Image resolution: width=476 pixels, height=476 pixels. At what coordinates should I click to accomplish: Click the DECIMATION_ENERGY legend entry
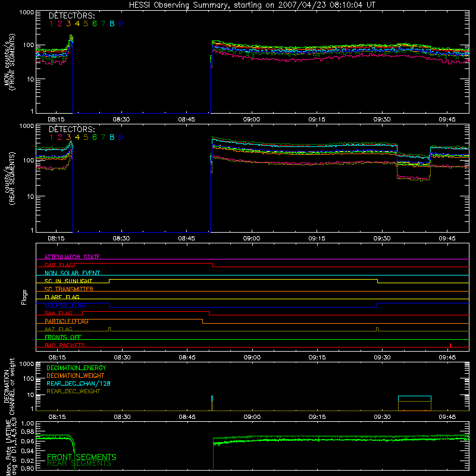[76, 368]
